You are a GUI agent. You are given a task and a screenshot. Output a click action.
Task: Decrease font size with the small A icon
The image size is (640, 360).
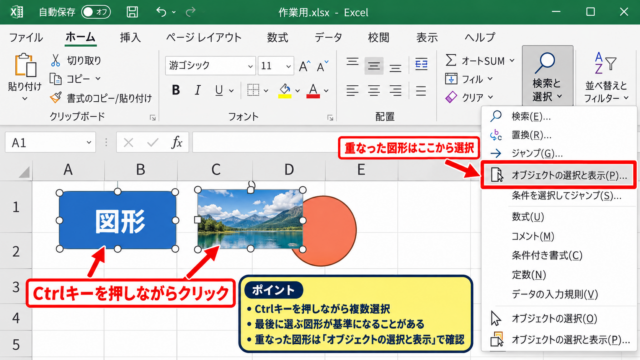pyautogui.click(x=322, y=66)
